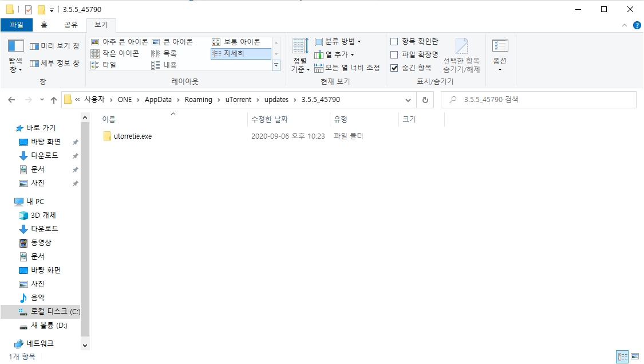Select Medium icons (보통 아이콘) layout
Image resolution: width=644 pixels, height=364 pixels.
click(236, 42)
